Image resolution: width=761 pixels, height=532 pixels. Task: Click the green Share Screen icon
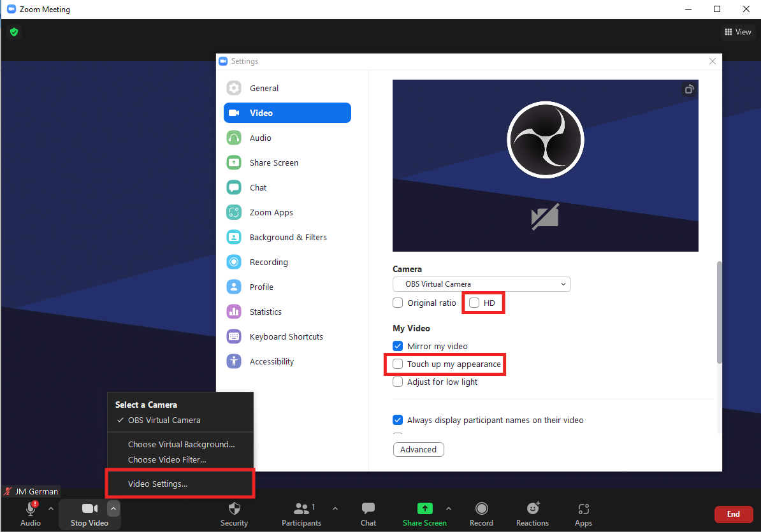pyautogui.click(x=424, y=508)
